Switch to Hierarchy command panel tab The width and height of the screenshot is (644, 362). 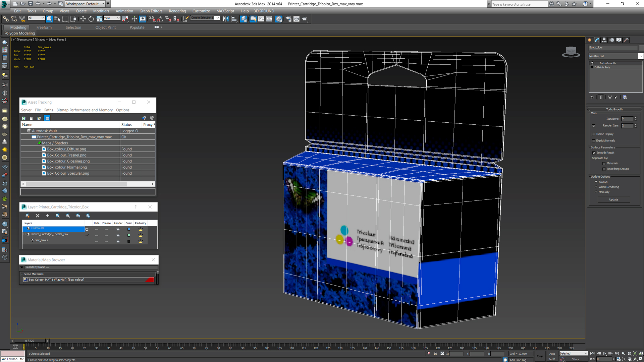click(x=604, y=40)
